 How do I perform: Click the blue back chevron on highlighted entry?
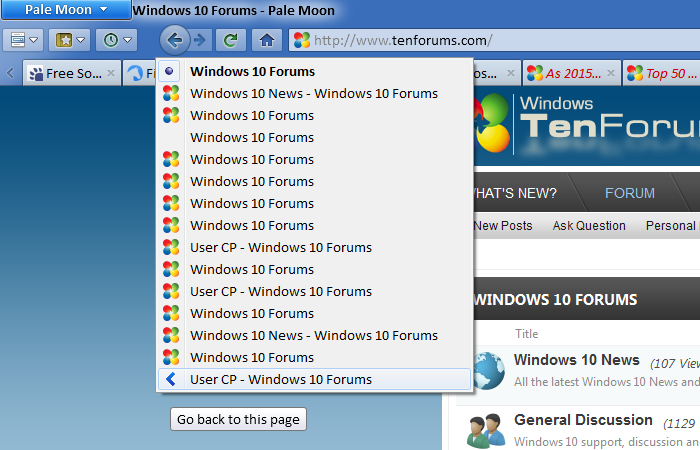pyautogui.click(x=171, y=379)
